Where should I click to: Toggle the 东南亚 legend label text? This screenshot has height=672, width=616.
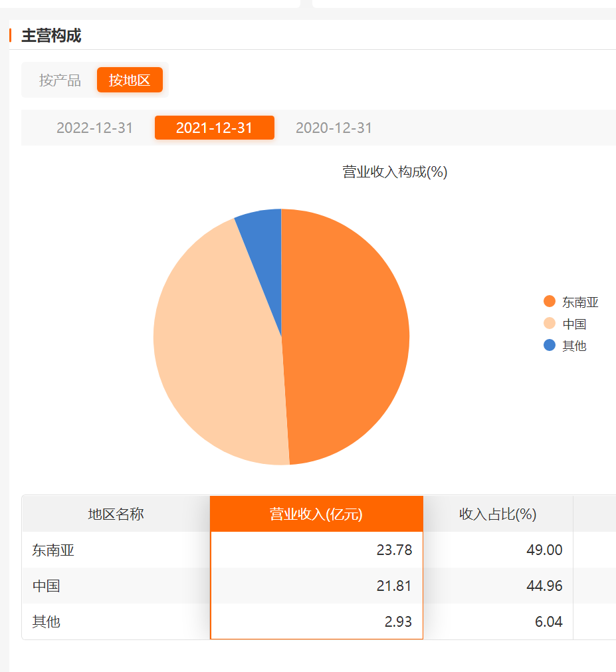(580, 302)
